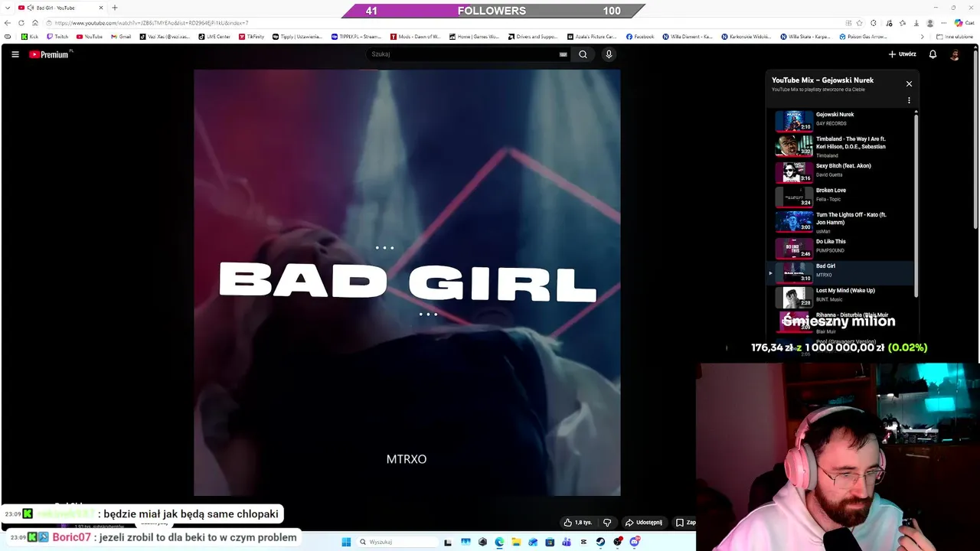The image size is (980, 551).
Task: Mute the tab via speaker icon
Action: click(30, 8)
